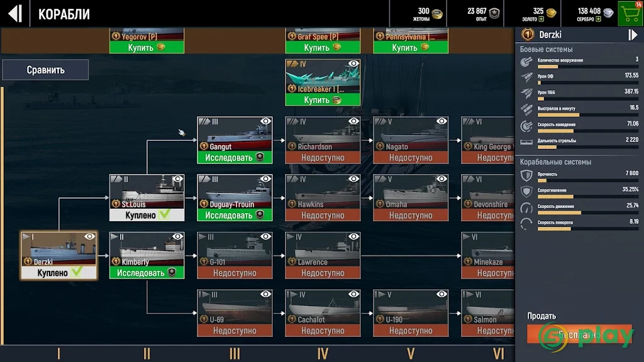Toggle the eye preview on Nagato

click(x=441, y=121)
